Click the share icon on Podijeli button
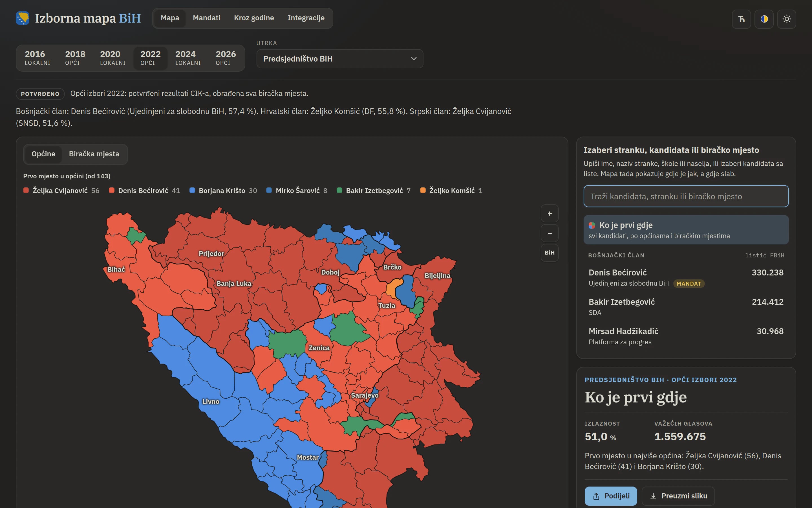The image size is (812, 508). [596, 496]
